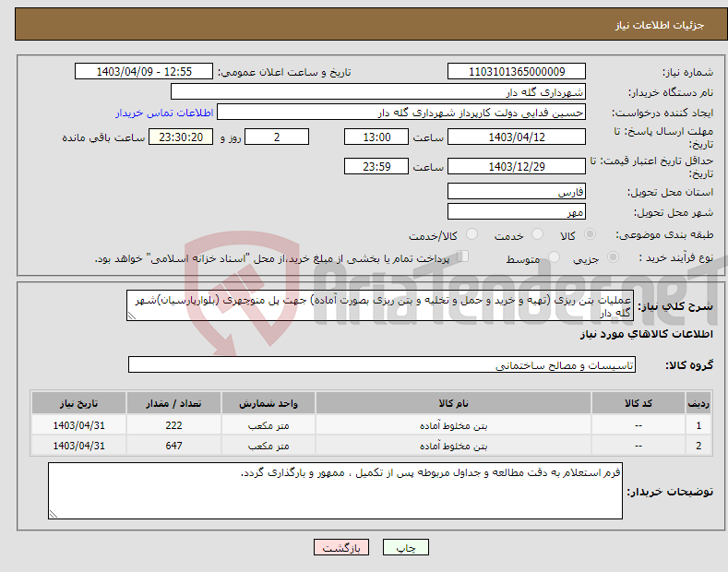
Task: Click the واحد شمارش column header
Action: tap(269, 403)
